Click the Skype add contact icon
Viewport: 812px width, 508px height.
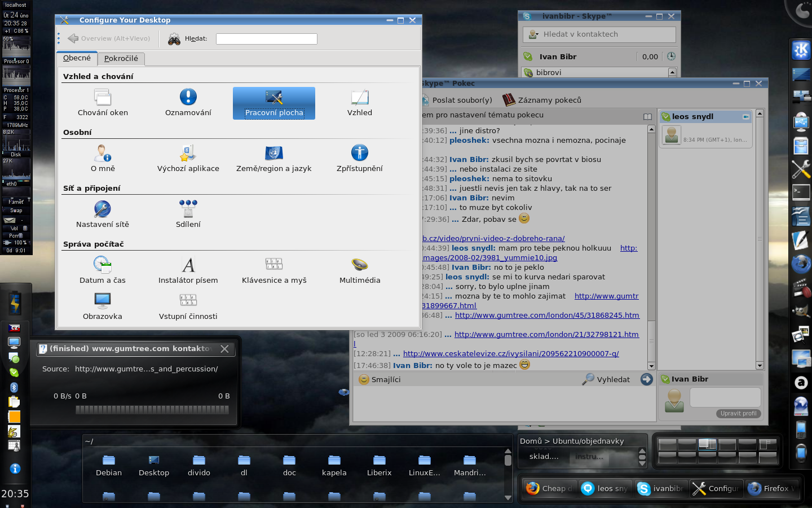(x=533, y=34)
